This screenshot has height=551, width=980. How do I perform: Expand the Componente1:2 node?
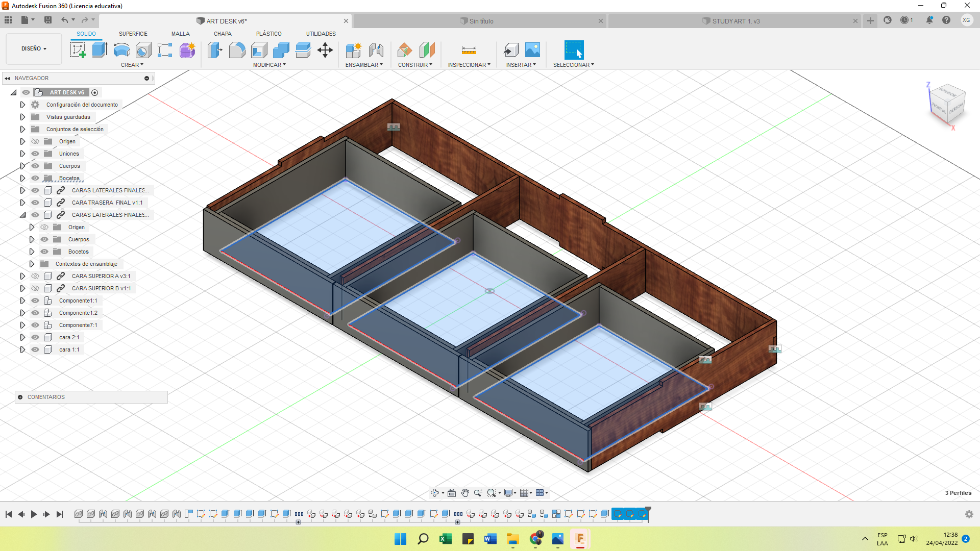22,313
